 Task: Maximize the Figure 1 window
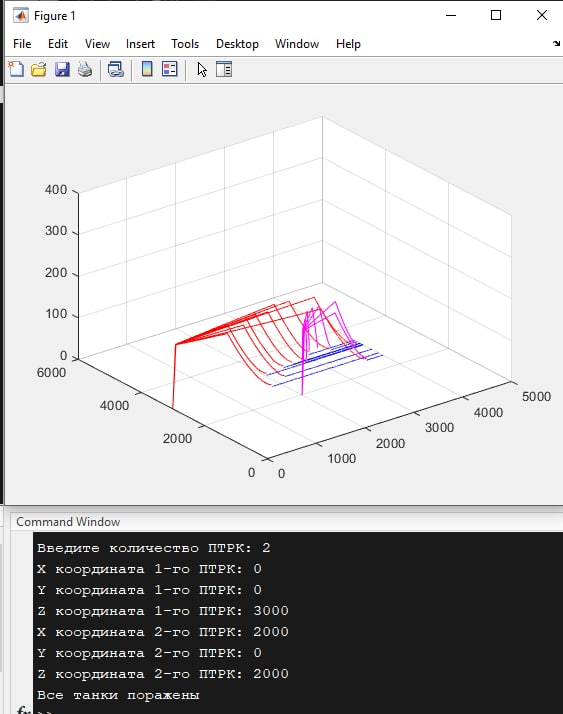496,15
